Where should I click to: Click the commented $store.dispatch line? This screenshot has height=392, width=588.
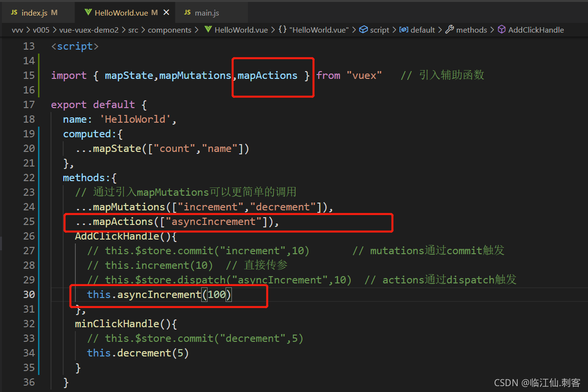coord(219,280)
